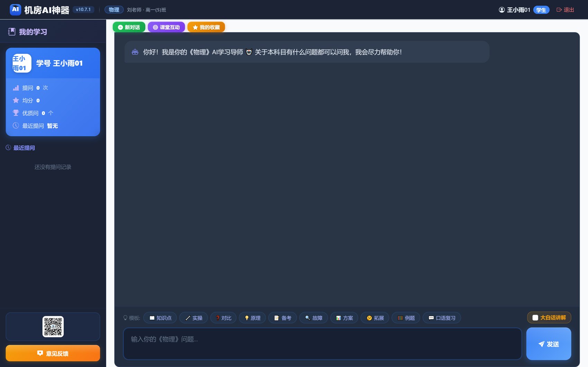Select the 物理 subject badge

coord(114,10)
